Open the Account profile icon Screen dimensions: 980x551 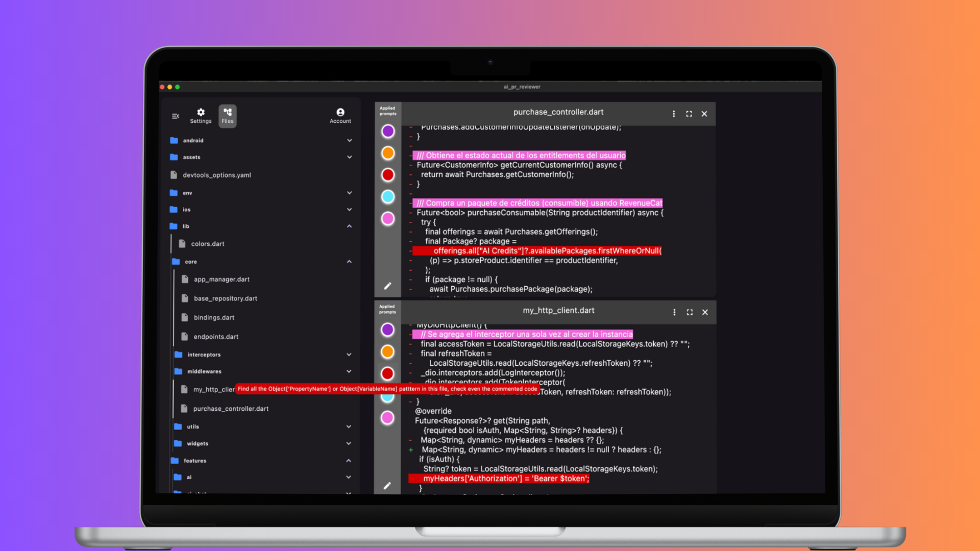coord(340,115)
